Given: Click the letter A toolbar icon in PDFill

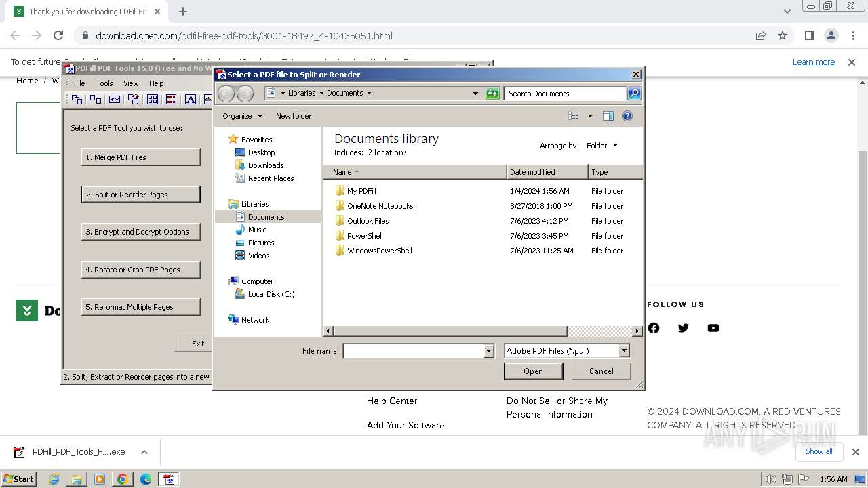Looking at the screenshot, I should pos(191,100).
